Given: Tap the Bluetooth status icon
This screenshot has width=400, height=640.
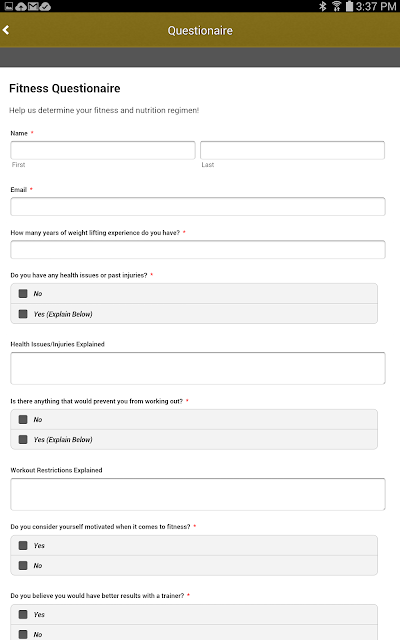Looking at the screenshot, I should [322, 6].
